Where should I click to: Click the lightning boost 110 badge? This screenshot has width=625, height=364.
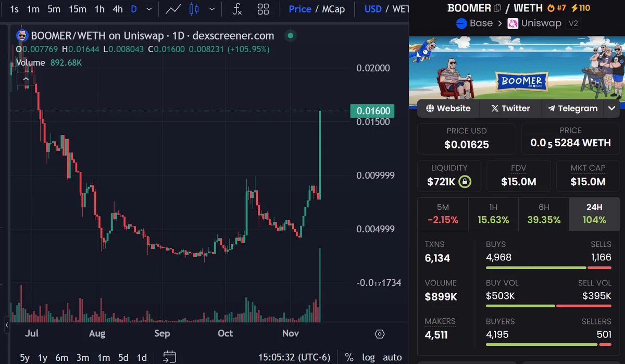[x=581, y=8]
